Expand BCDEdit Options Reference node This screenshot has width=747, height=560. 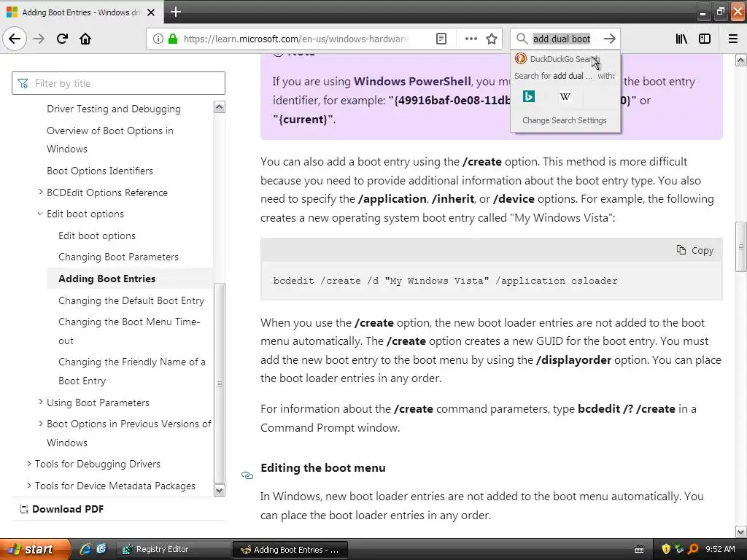click(41, 192)
